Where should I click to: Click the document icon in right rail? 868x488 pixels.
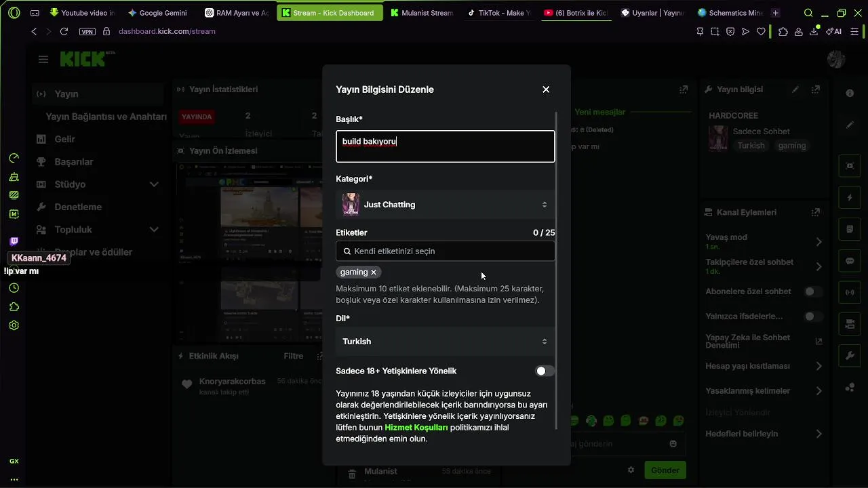(x=850, y=230)
